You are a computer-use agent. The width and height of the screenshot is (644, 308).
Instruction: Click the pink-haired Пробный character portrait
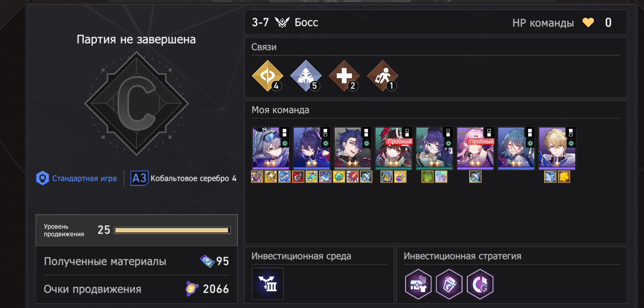click(x=475, y=148)
